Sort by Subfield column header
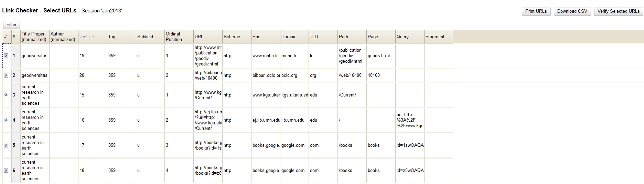The image size is (644, 184). click(150, 37)
